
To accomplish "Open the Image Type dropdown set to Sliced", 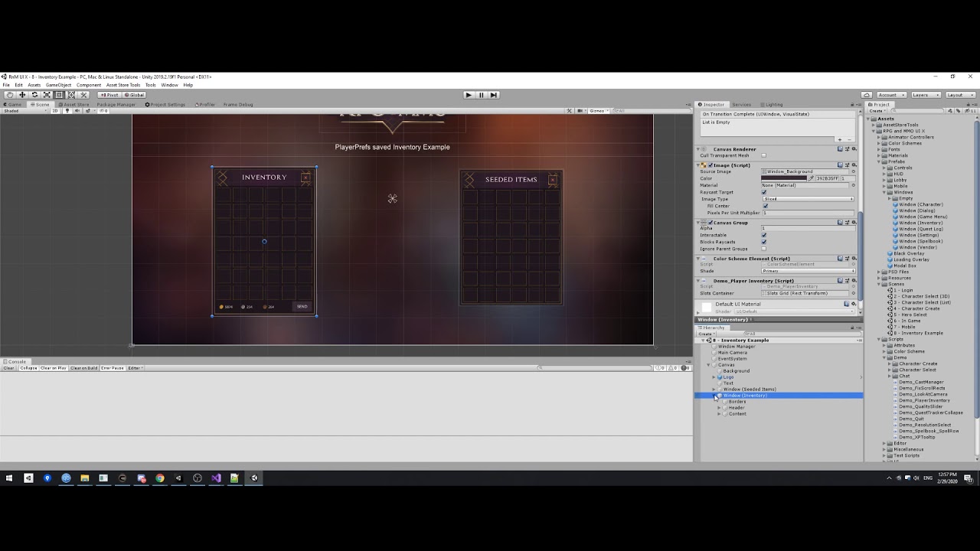I will (x=808, y=199).
